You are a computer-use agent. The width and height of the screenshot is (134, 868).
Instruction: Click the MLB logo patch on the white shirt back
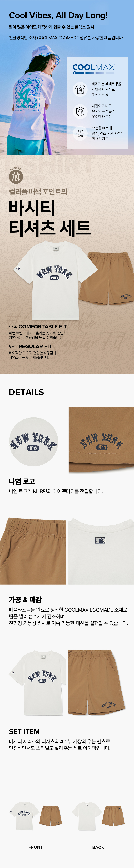pos(100,541)
